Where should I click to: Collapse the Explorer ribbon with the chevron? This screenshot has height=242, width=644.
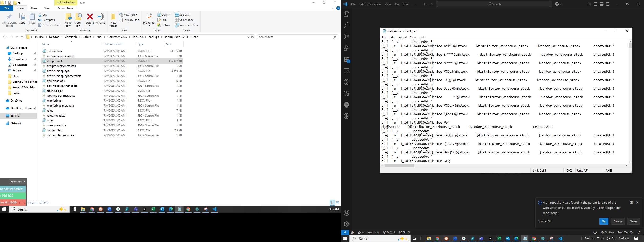pyautogui.click(x=333, y=8)
